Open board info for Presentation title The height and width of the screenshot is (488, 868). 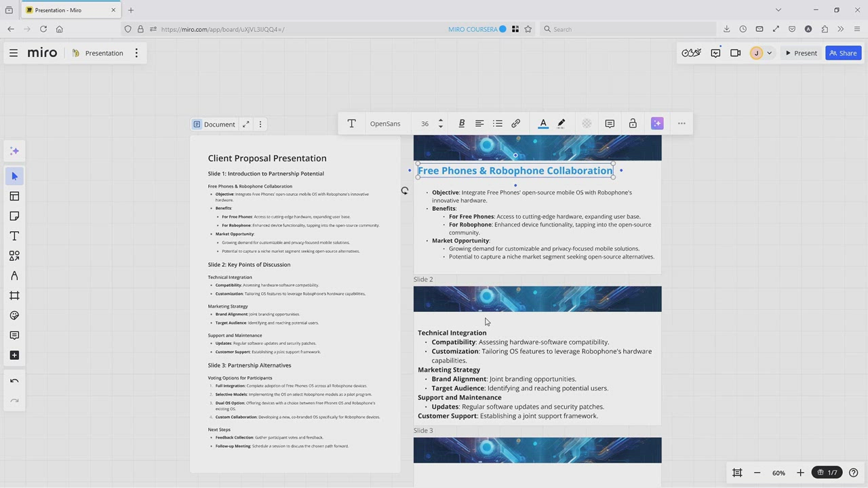(x=104, y=53)
